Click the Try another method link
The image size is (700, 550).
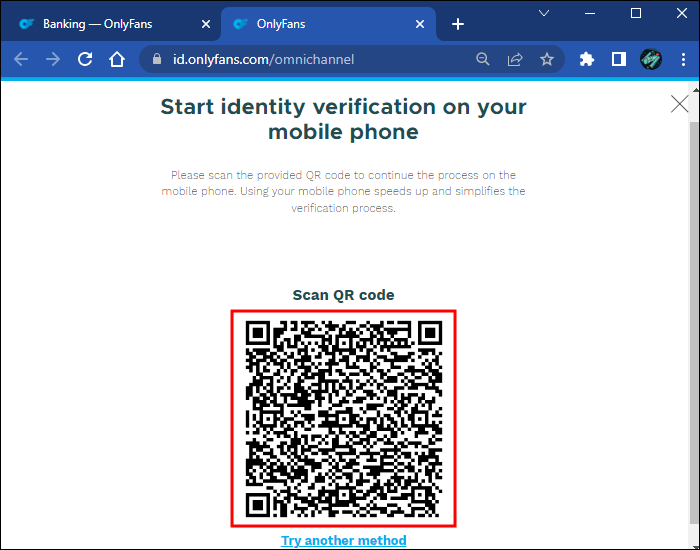point(344,540)
